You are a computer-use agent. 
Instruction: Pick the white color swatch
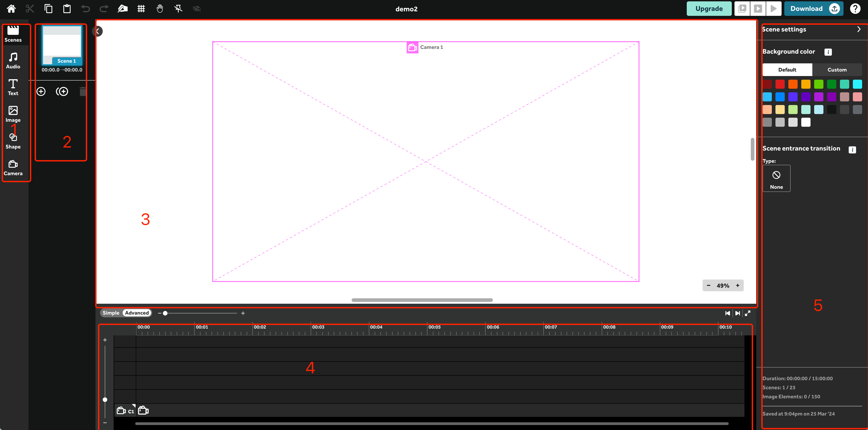click(x=806, y=122)
